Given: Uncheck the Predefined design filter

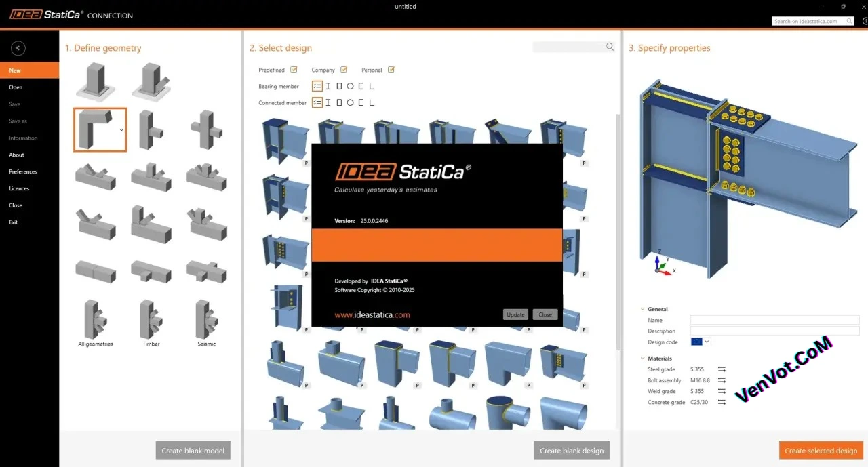Looking at the screenshot, I should pyautogui.click(x=294, y=69).
